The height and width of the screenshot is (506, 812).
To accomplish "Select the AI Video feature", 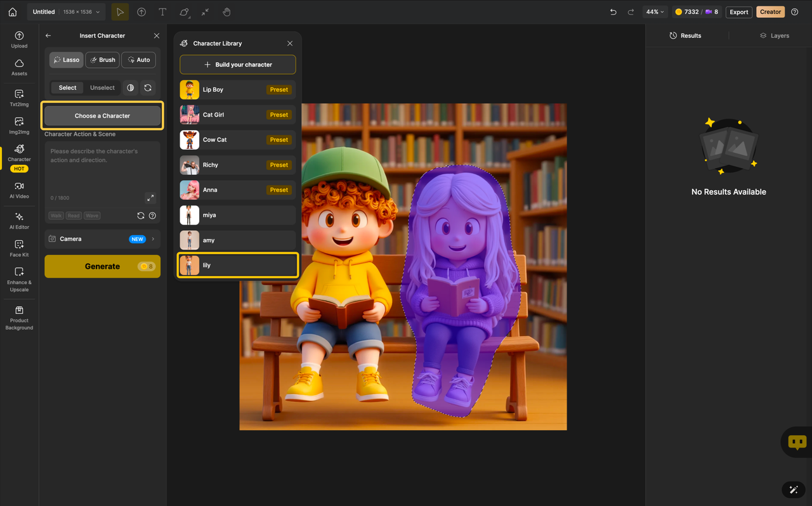I will [19, 190].
